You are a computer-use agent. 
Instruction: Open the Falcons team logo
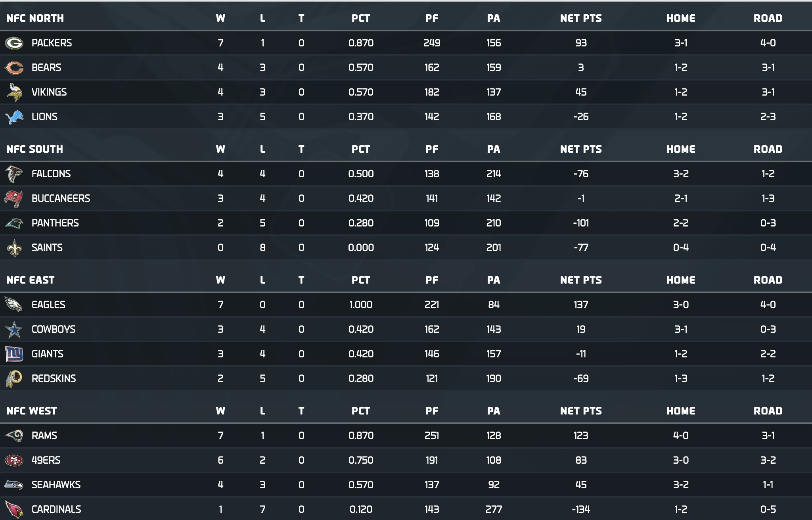pyautogui.click(x=14, y=174)
